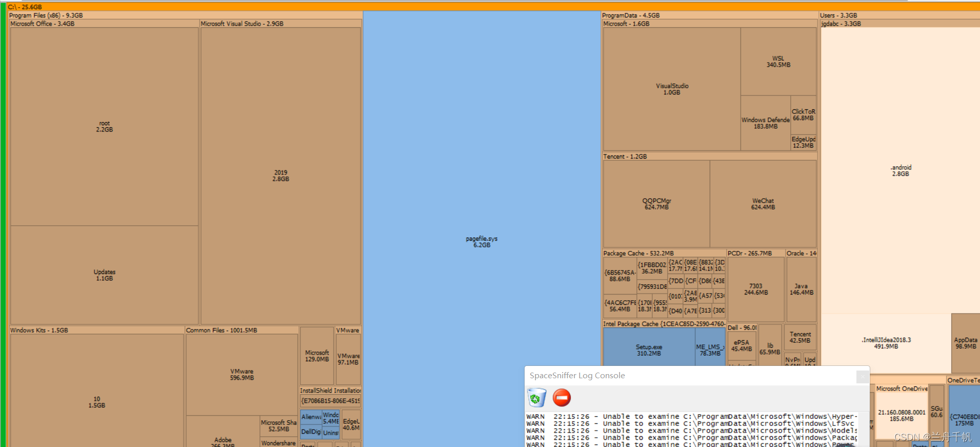The width and height of the screenshot is (980, 447).
Task: Select the ClickToR 66.8MB block
Action: point(803,114)
